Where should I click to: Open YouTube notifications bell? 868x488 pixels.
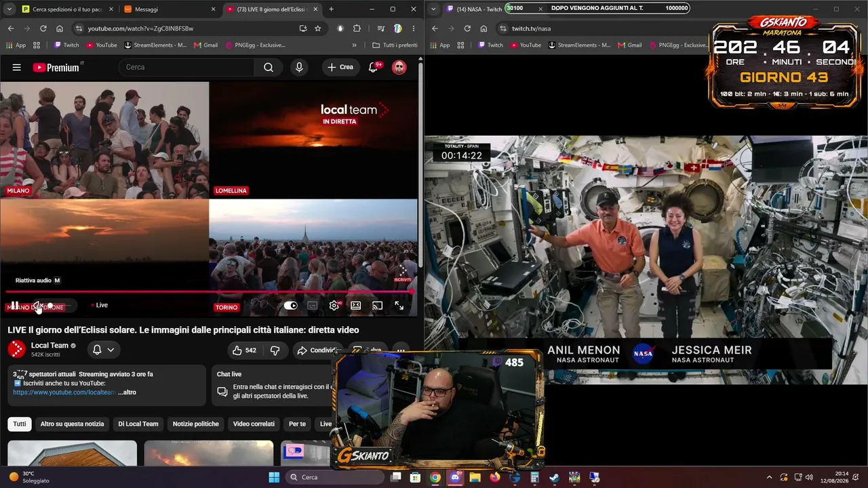[374, 67]
